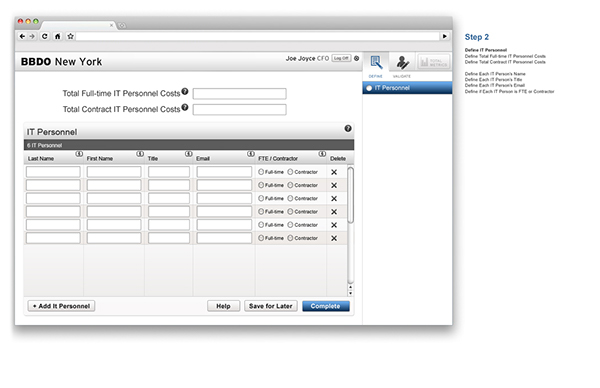The image size is (600, 388).
Task: Pick Full-time in the third personnel row
Action: (261, 199)
